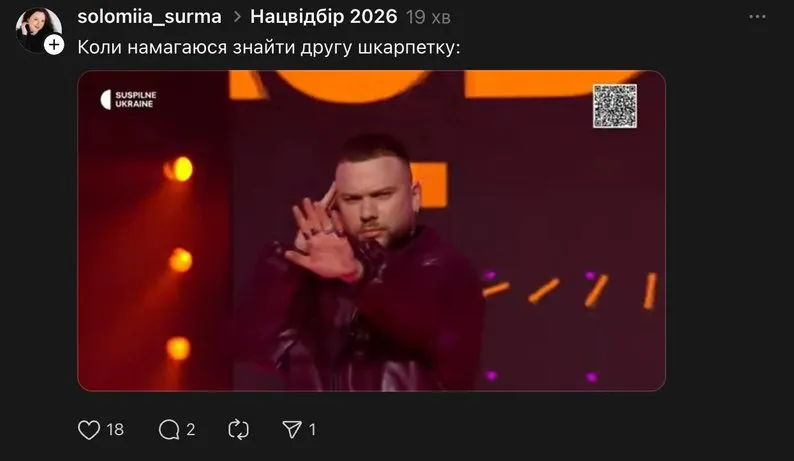Open the comments via the speech bubble icon
Image resolution: width=794 pixels, height=461 pixels.
pos(169,430)
